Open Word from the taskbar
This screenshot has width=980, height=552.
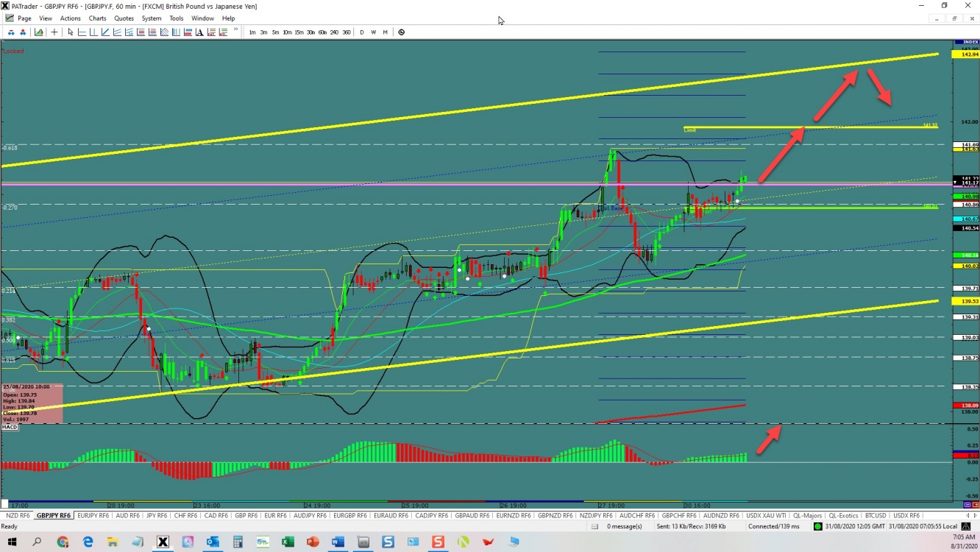pyautogui.click(x=338, y=542)
